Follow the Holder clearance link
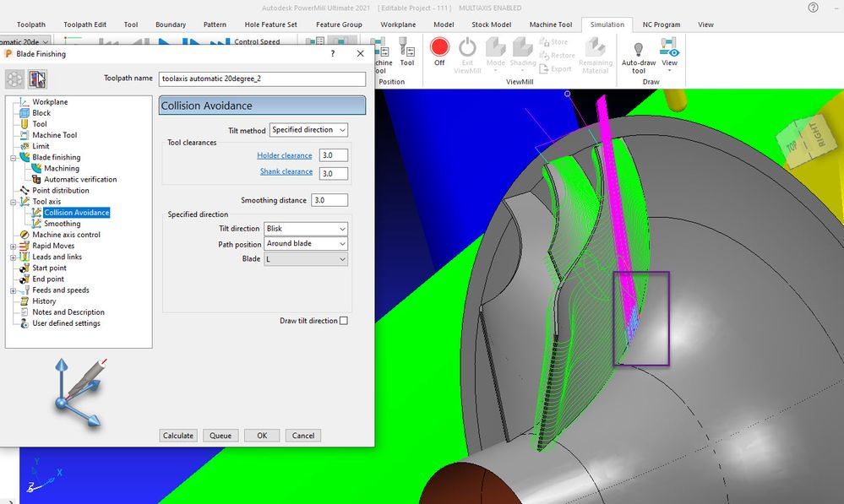This screenshot has width=844, height=504. (284, 155)
